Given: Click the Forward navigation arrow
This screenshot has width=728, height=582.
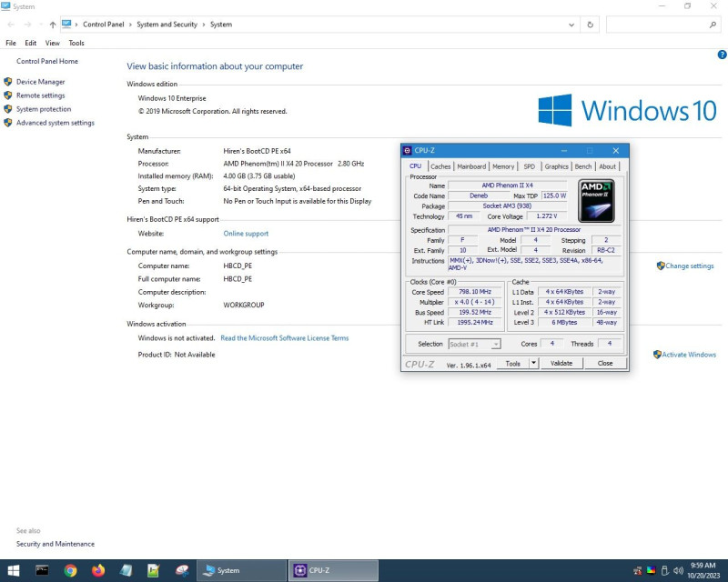Looking at the screenshot, I should (x=28, y=25).
